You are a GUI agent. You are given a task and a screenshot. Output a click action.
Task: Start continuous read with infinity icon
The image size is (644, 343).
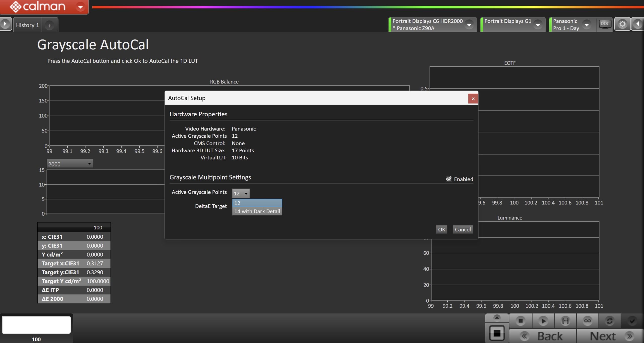point(587,321)
